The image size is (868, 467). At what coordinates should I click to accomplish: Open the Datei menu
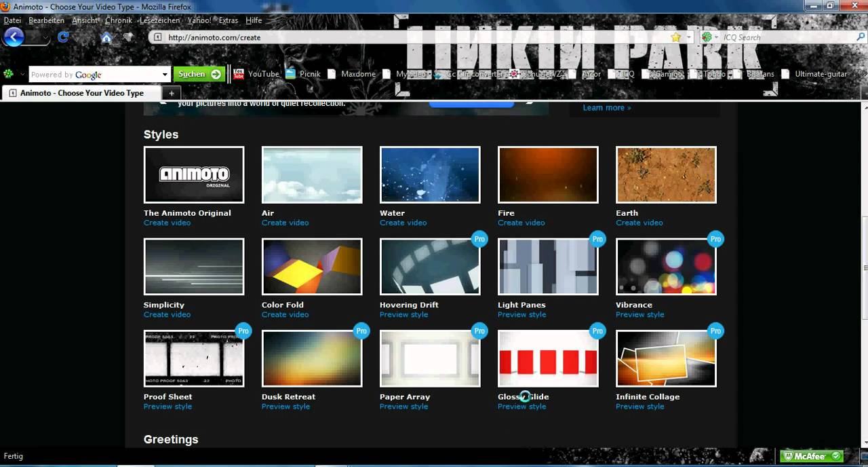click(x=12, y=20)
